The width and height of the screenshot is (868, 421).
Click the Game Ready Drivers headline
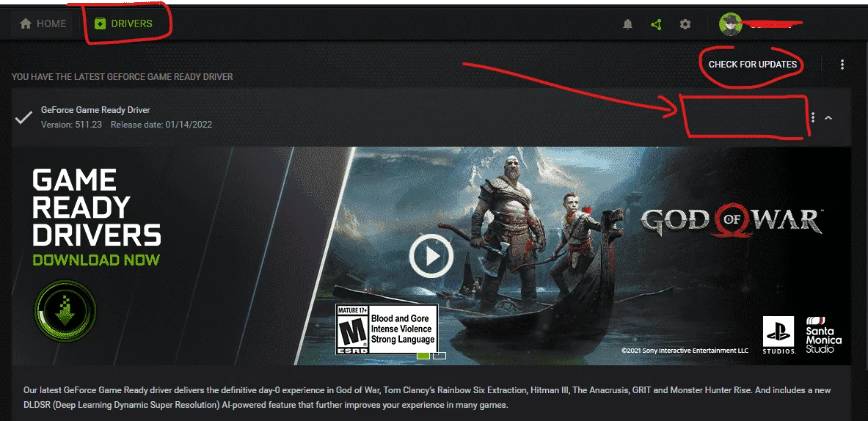click(x=96, y=208)
